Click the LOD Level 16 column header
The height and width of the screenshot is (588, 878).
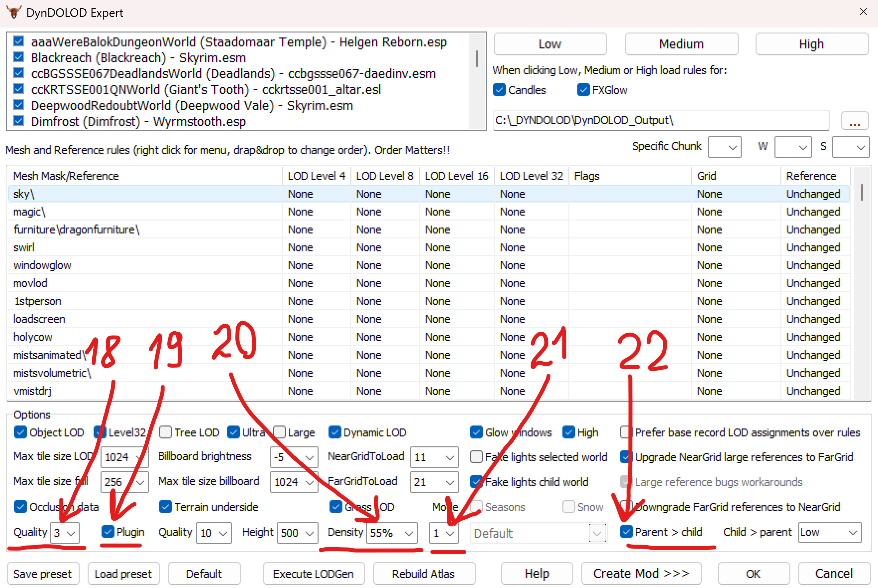[456, 176]
